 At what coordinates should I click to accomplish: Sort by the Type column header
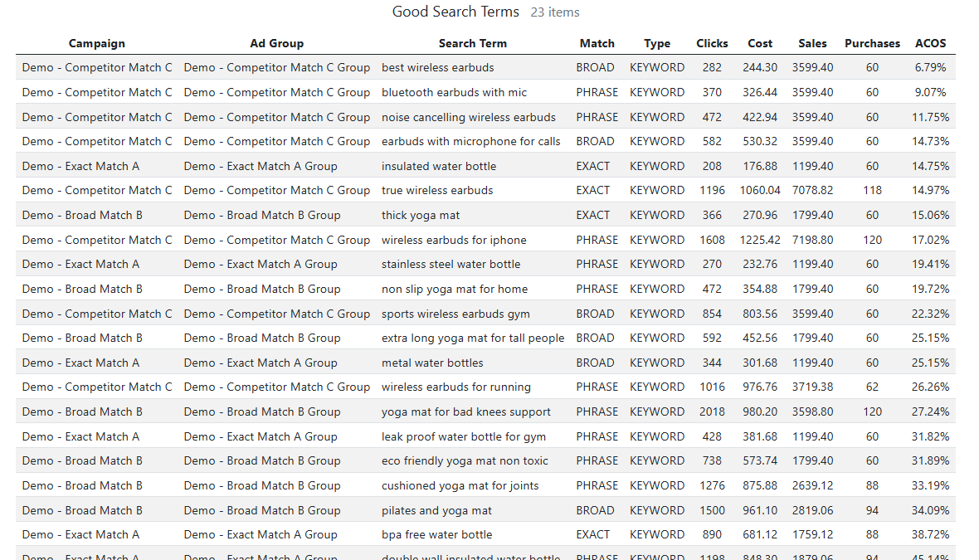[657, 43]
